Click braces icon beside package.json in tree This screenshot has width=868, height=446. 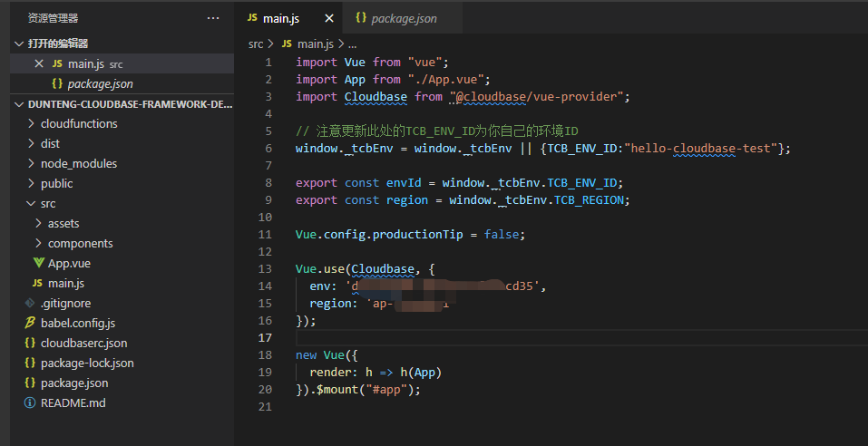click(30, 383)
